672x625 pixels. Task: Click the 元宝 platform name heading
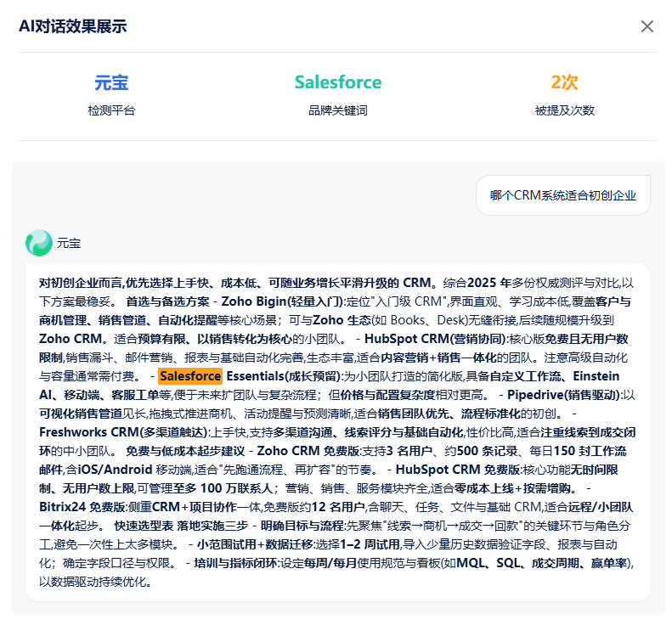(x=111, y=82)
